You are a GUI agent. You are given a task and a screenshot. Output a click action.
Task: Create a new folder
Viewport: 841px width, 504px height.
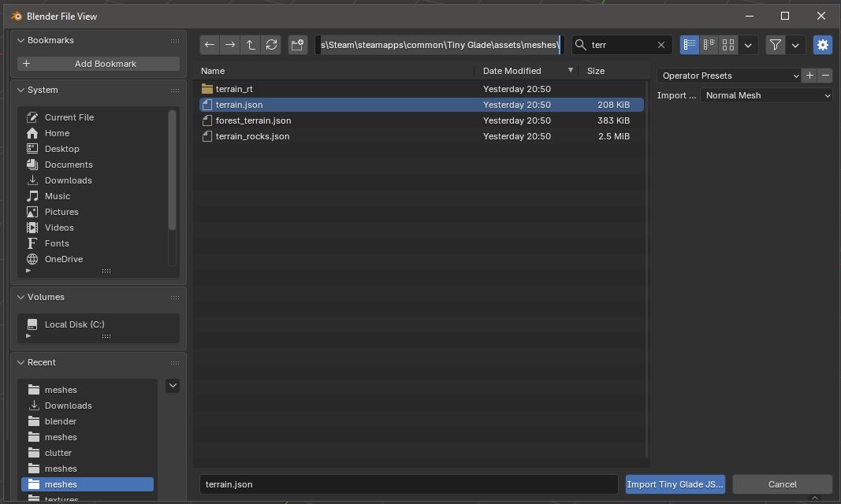coord(298,45)
